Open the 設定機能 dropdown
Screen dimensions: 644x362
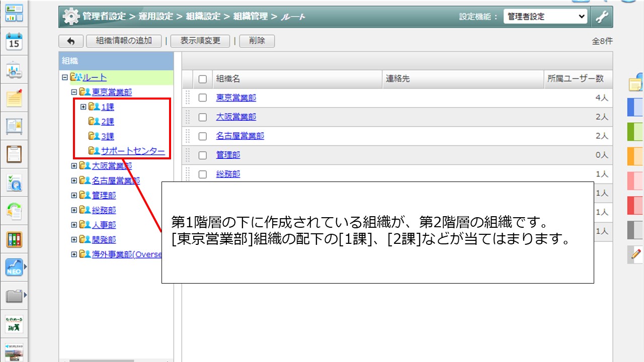545,17
